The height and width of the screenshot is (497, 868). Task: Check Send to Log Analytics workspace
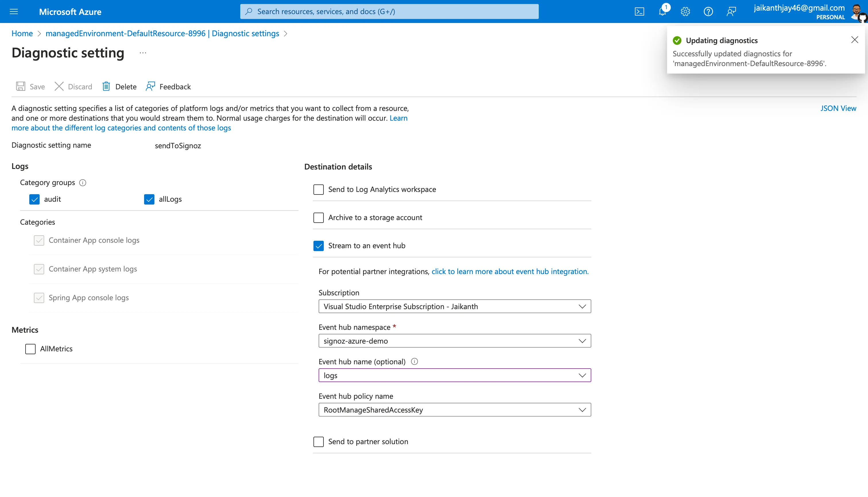point(319,189)
